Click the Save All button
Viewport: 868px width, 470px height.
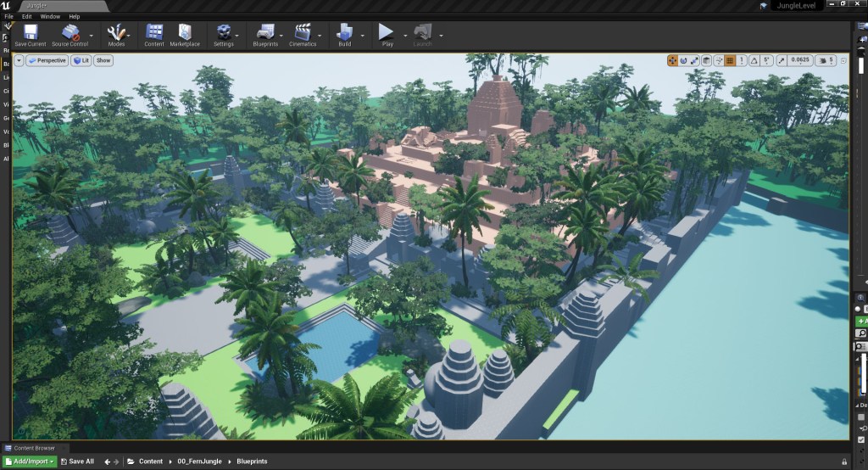[x=77, y=462]
